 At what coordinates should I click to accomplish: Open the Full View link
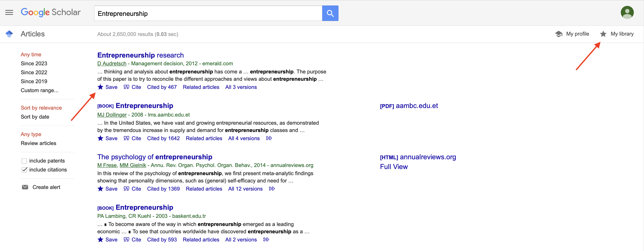pos(394,167)
